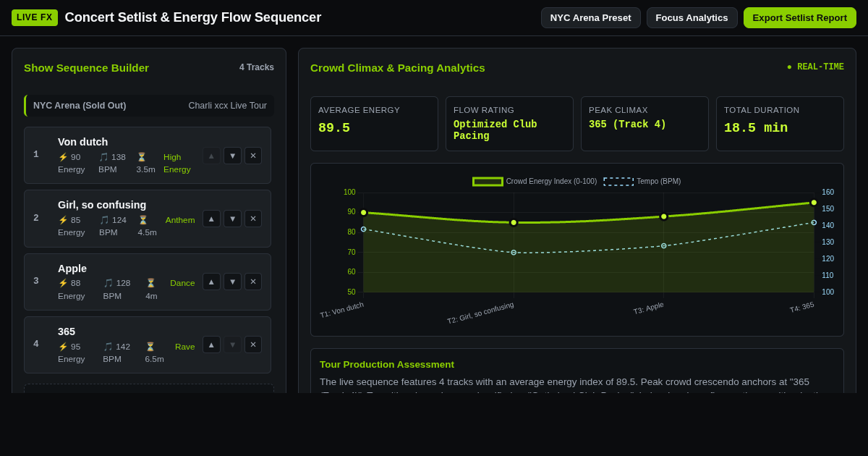Click the LIVE FX badge
868x456 pixels.
(35, 17)
